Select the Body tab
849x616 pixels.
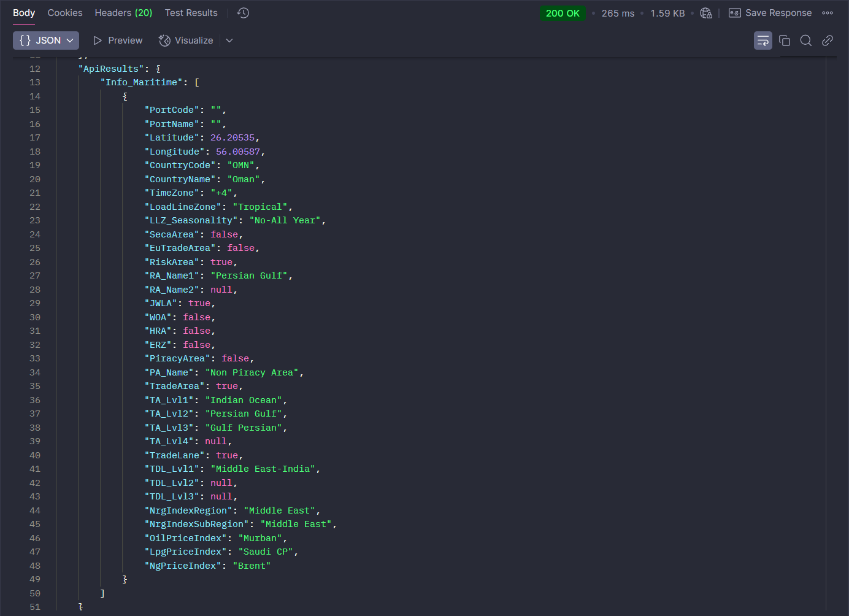(x=24, y=13)
